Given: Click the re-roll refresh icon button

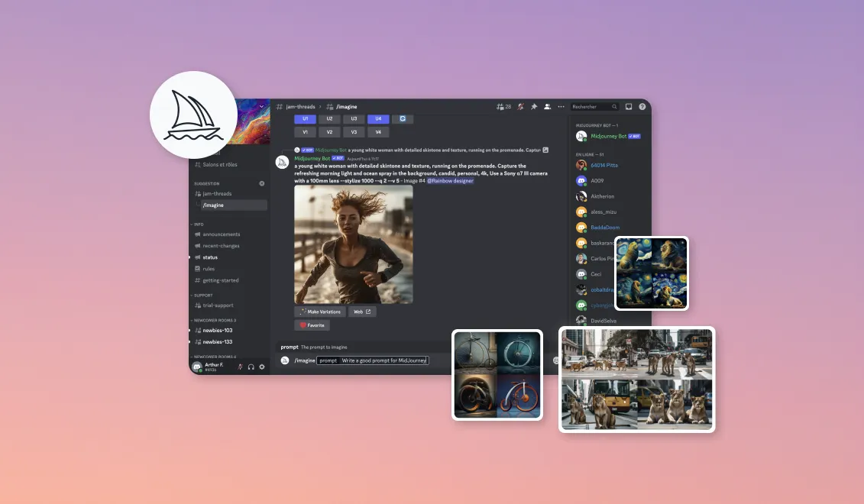Looking at the screenshot, I should [x=403, y=118].
